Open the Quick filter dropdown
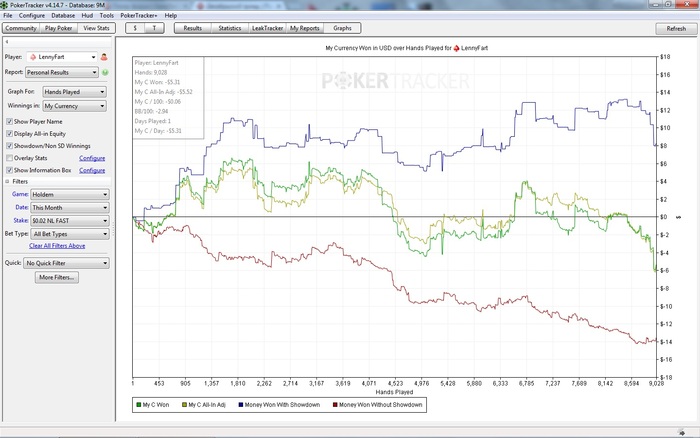This screenshot has width=700, height=438. point(66,263)
